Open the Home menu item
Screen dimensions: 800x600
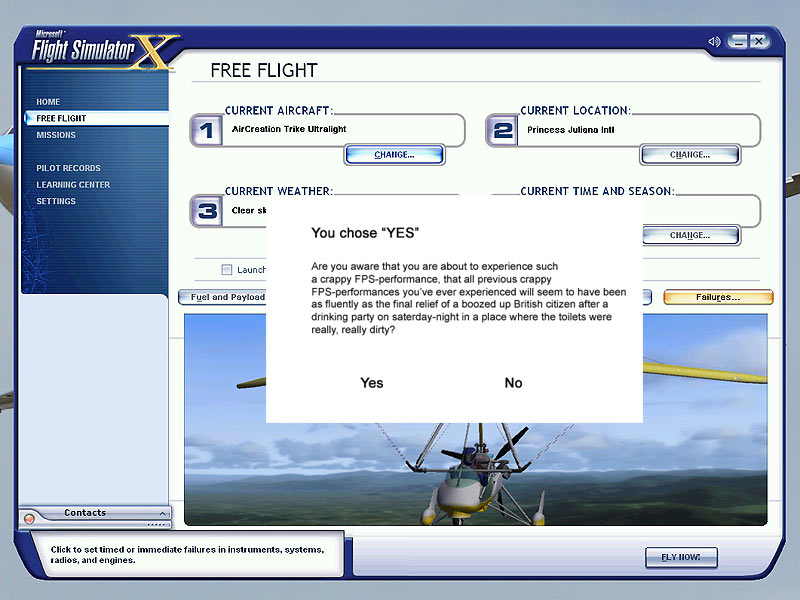pyautogui.click(x=48, y=102)
